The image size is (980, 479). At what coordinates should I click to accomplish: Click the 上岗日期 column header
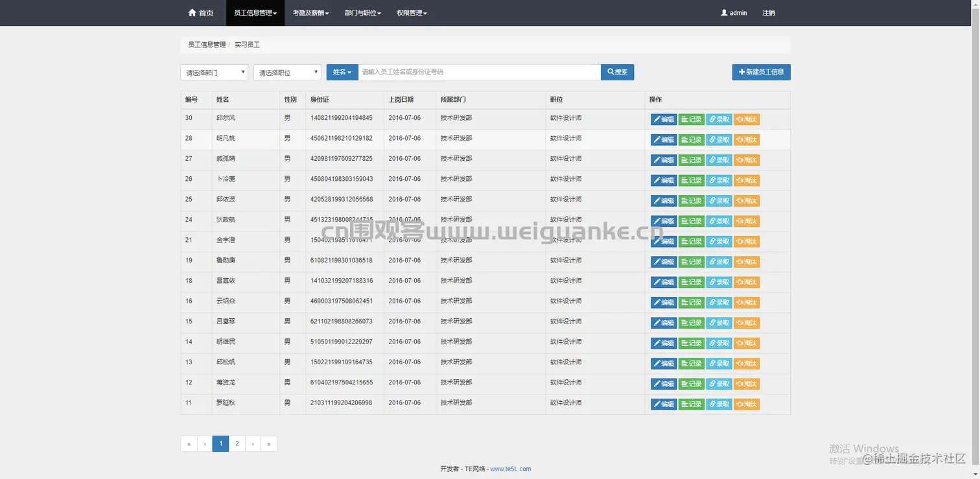[401, 100]
